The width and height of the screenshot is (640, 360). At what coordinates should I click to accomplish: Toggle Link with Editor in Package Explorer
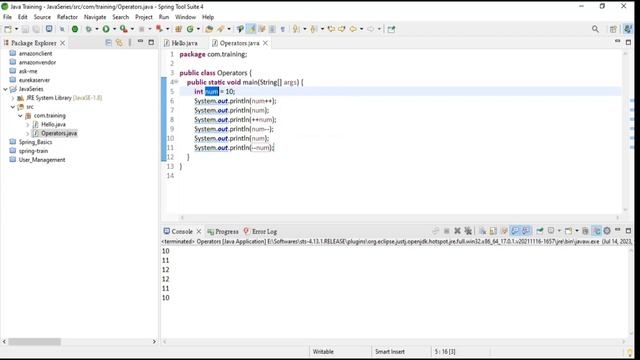click(119, 42)
